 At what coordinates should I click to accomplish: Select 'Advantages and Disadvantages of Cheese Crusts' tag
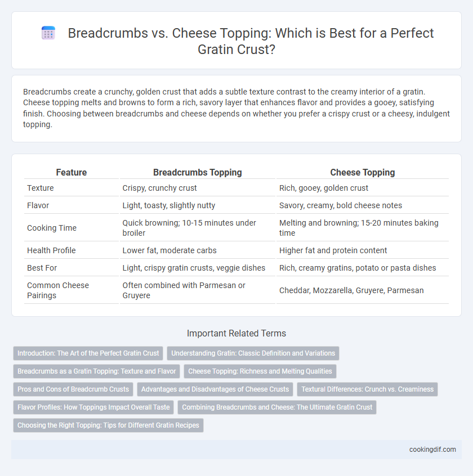[215, 389]
